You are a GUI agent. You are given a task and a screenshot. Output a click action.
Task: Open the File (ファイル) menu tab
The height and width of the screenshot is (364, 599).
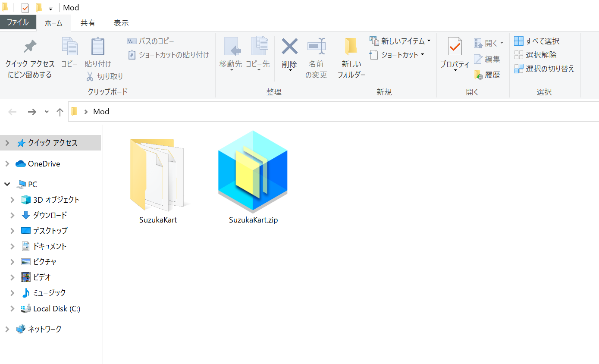[x=18, y=22]
